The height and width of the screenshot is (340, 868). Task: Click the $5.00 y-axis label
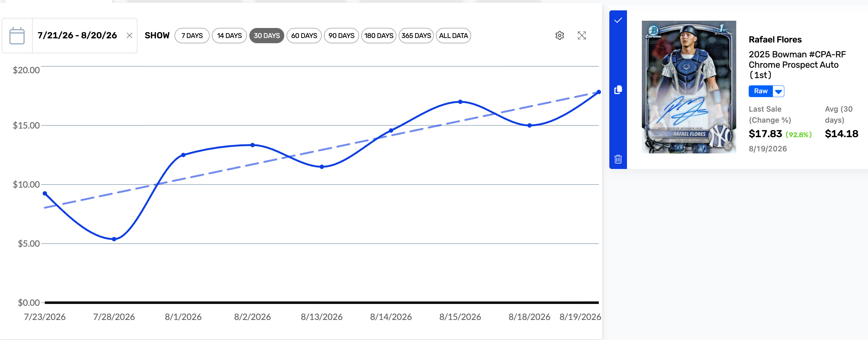pyautogui.click(x=29, y=244)
